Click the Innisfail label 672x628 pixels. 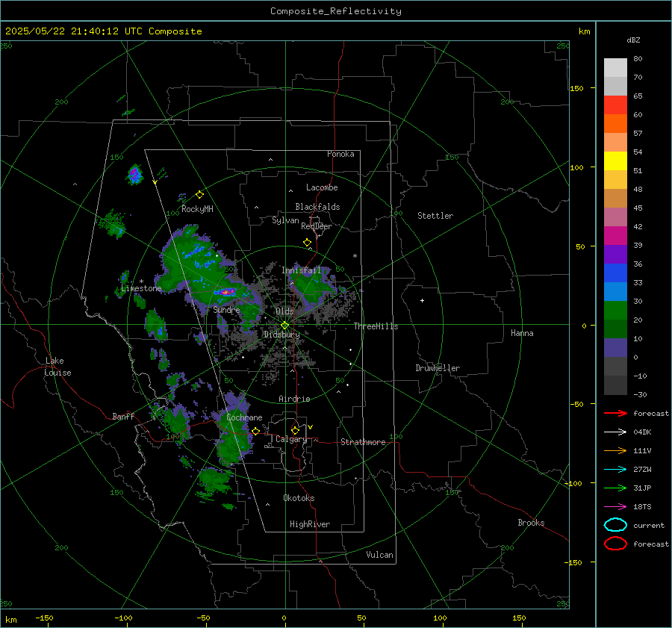[302, 270]
